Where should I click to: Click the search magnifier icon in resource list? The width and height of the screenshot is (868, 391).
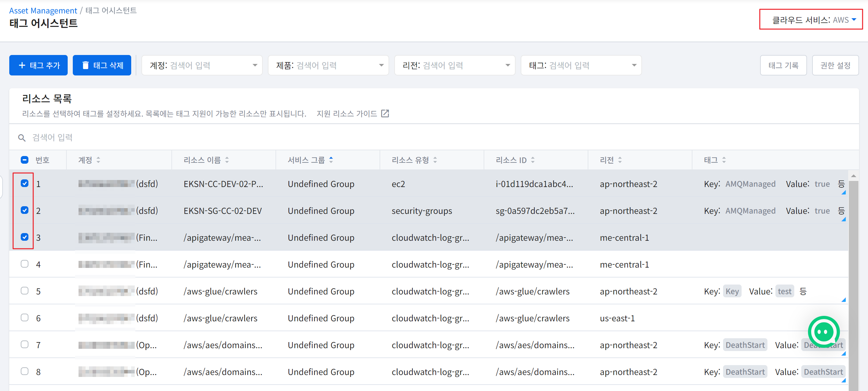coord(22,138)
